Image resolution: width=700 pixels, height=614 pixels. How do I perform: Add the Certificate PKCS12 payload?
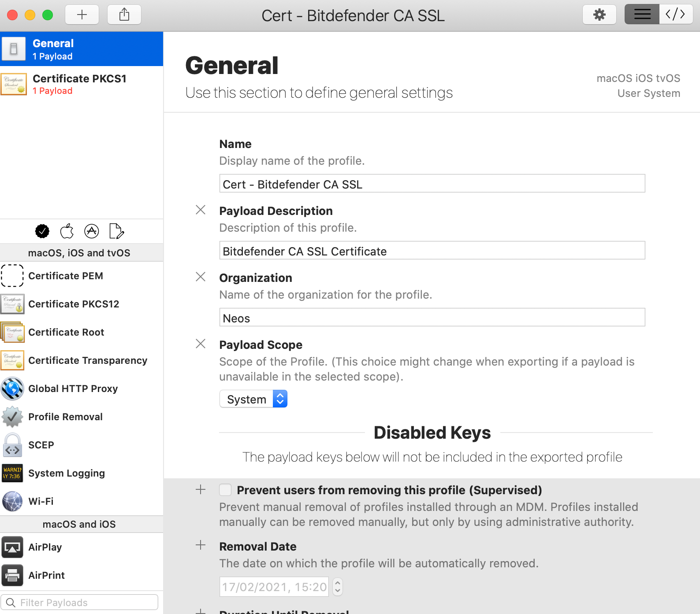pyautogui.click(x=82, y=304)
